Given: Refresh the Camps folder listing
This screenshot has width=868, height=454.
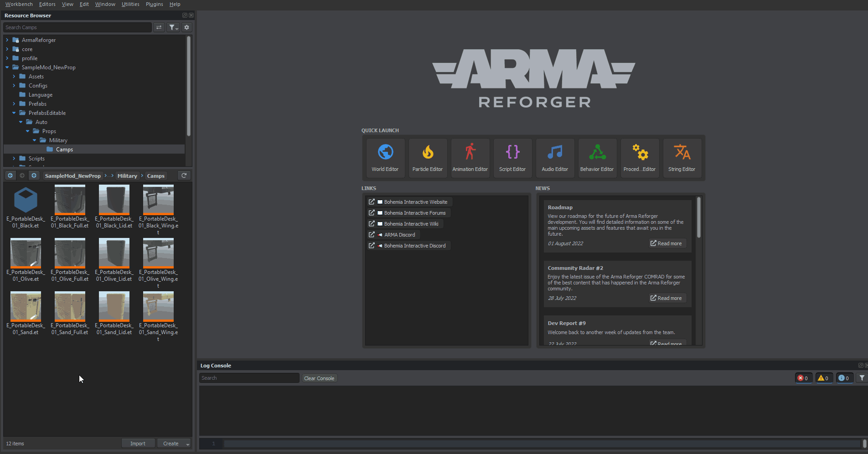Looking at the screenshot, I should 184,175.
